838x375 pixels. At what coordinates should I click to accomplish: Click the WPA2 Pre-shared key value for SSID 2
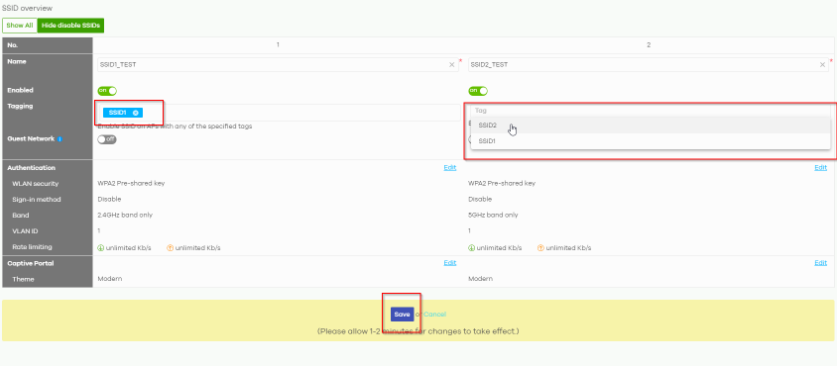click(502, 184)
